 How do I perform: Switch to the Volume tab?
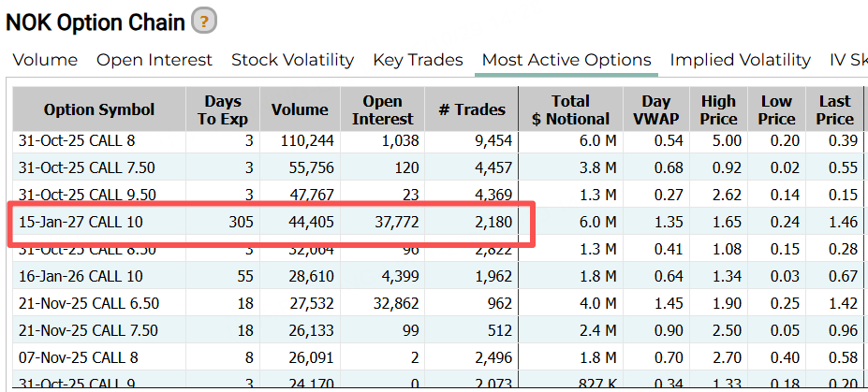click(45, 60)
